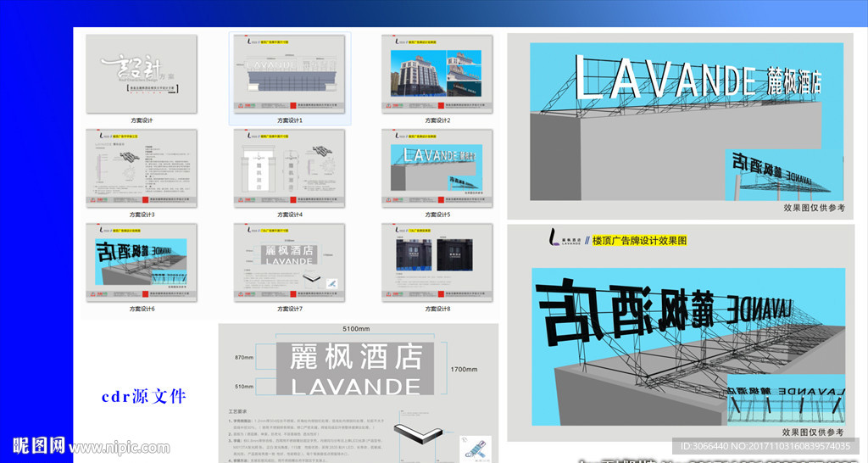This screenshot has width=868, height=463.
Task: Open the large mirrored rear-view sign rendering
Action: coord(688,347)
